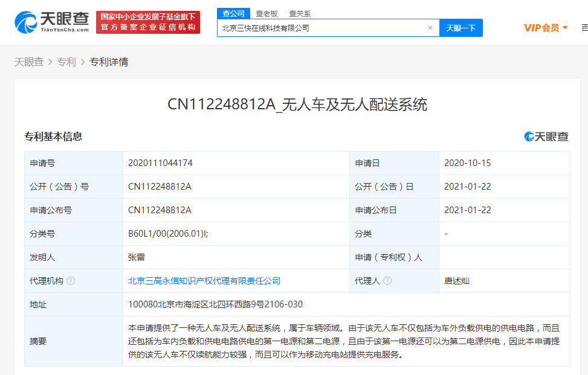Select the 查公司 search tab

(233, 13)
